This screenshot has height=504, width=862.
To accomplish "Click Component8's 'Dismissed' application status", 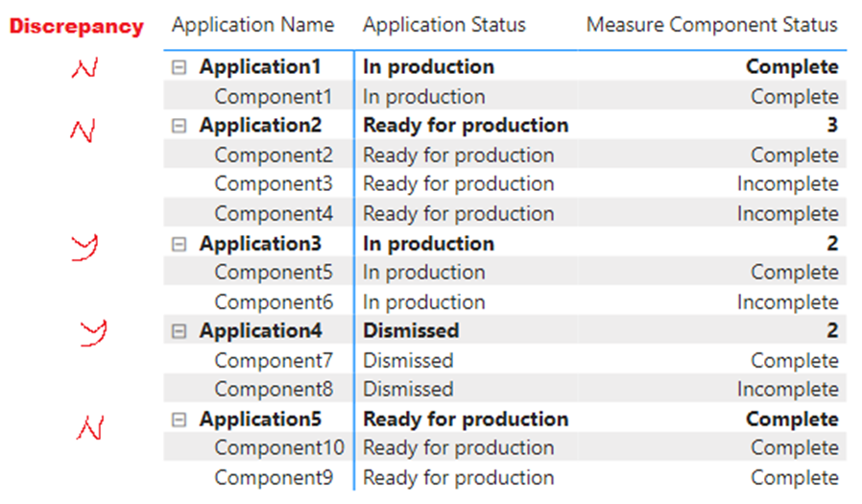I will click(x=408, y=389).
